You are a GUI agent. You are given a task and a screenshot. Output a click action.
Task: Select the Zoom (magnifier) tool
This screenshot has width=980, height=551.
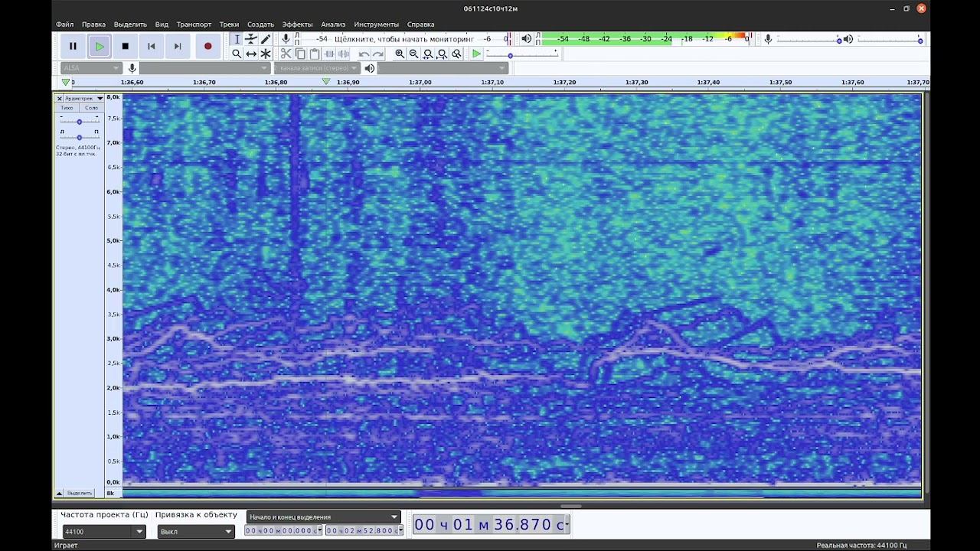point(237,54)
